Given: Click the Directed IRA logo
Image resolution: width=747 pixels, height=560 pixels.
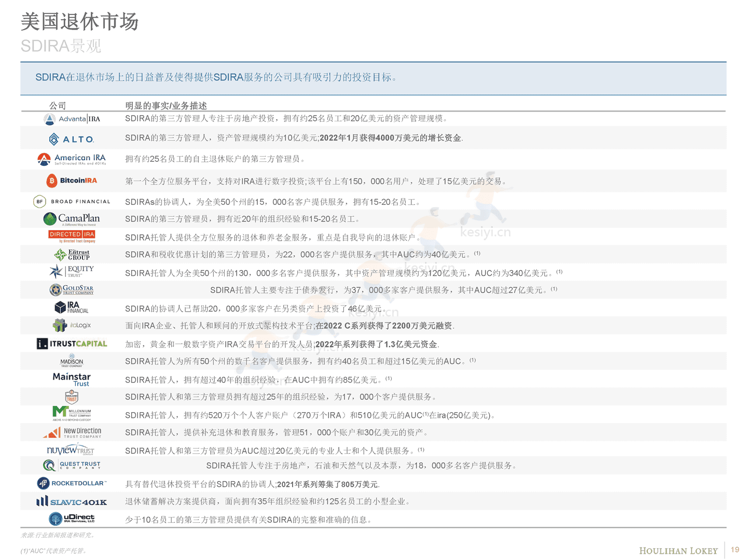Looking at the screenshot, I should pos(72,236).
